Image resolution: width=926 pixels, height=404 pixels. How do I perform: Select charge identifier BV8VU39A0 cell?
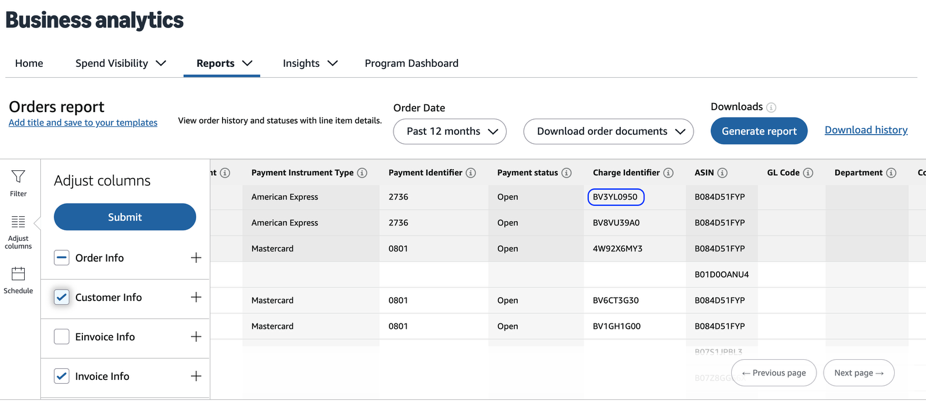[x=617, y=223]
